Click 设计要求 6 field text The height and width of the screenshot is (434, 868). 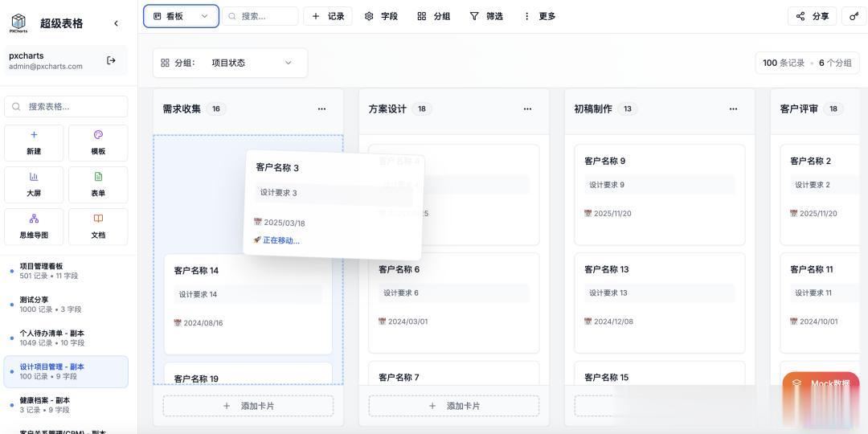[401, 293]
